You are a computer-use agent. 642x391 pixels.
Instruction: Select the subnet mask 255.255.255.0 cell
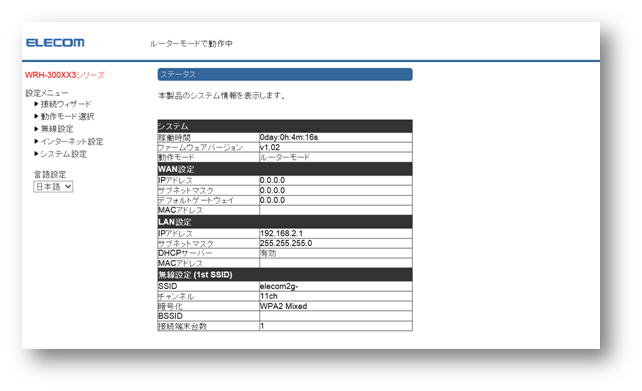[x=336, y=243]
